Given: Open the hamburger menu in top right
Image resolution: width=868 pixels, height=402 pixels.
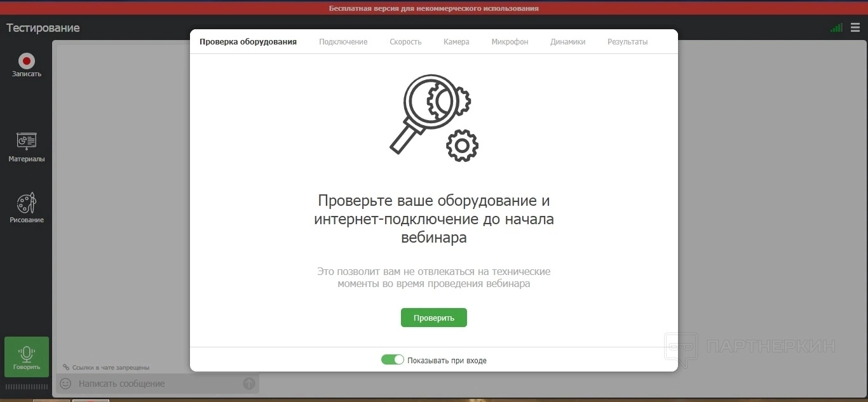Looking at the screenshot, I should tap(855, 28).
